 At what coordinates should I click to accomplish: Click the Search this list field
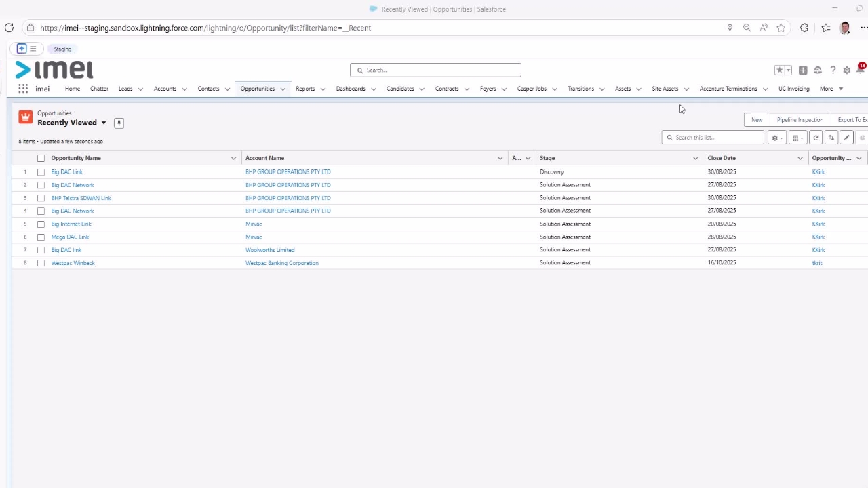pyautogui.click(x=713, y=138)
